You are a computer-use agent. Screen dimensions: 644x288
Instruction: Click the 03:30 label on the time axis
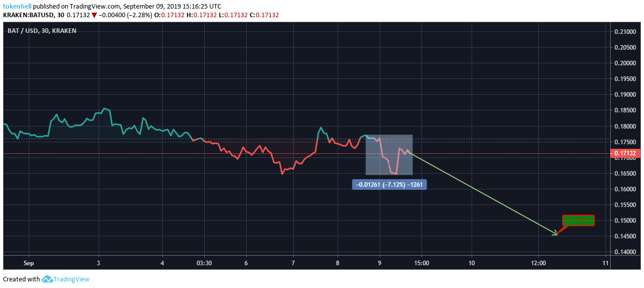(x=204, y=263)
